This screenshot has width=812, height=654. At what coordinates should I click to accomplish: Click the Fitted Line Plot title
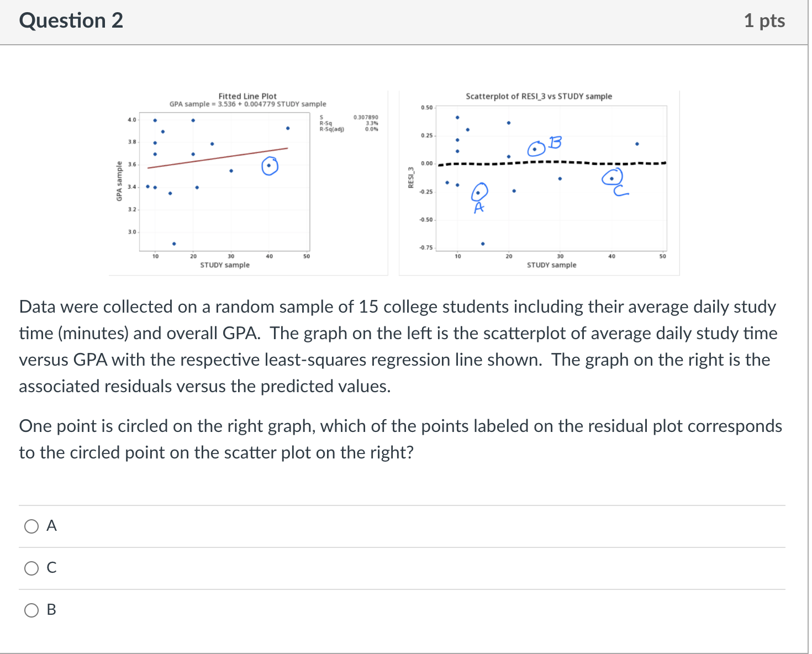247,96
